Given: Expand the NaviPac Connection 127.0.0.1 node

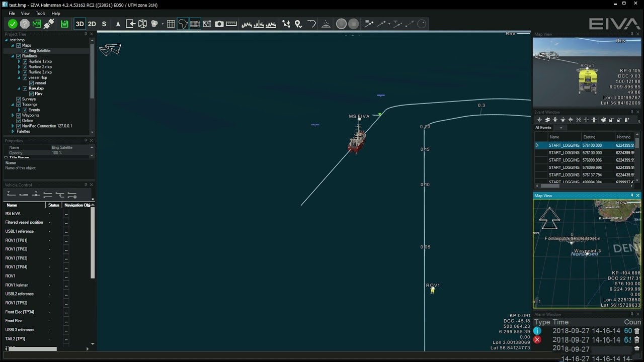Looking at the screenshot, I should point(13,126).
